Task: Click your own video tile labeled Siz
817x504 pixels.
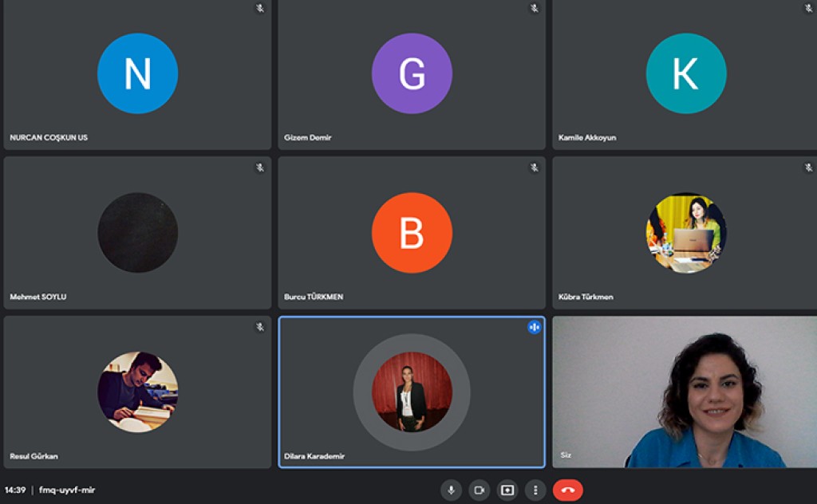Action: (685, 392)
